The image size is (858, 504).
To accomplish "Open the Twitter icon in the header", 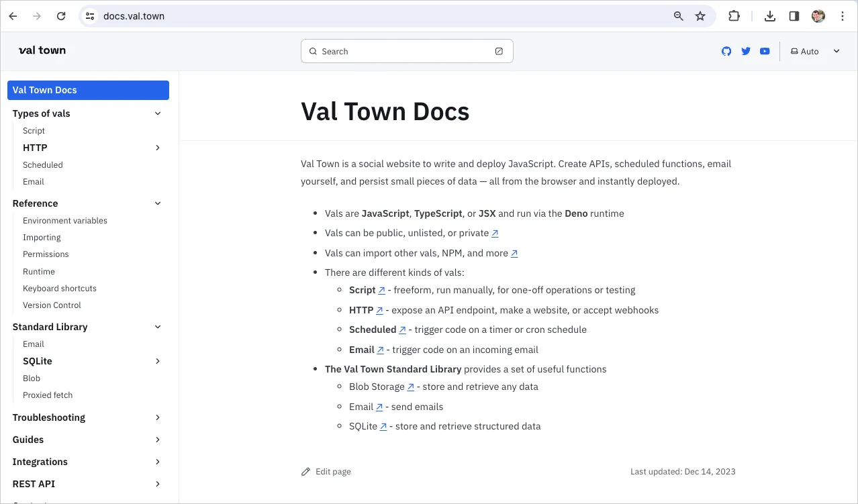I will pyautogui.click(x=745, y=51).
